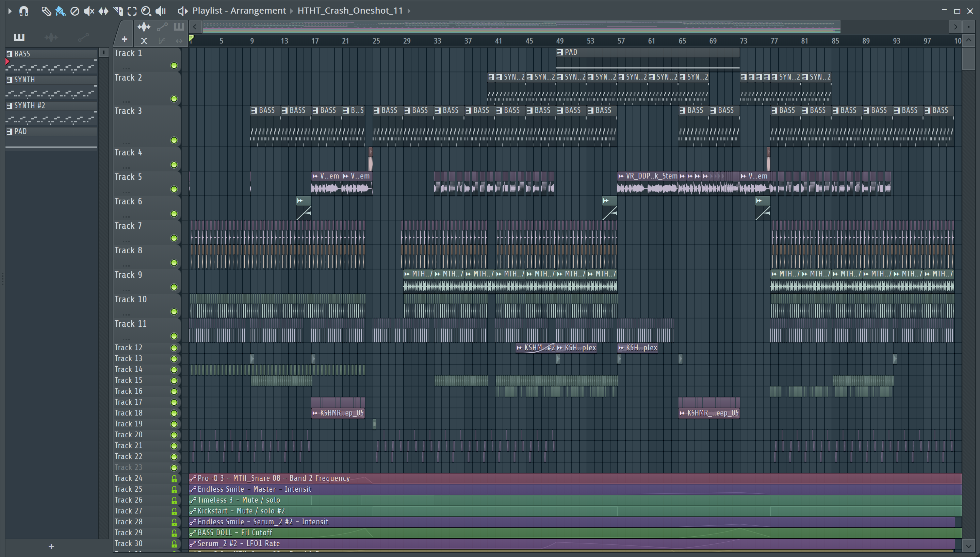Select the Mute tool
This screenshot has width=980, height=557.
(x=89, y=11)
